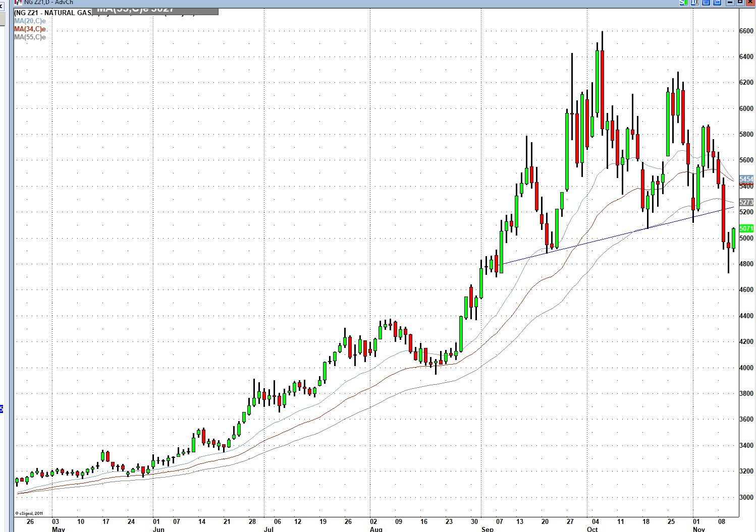Click the candlestick chart icon in window title
The width and height of the screenshot is (756, 532).
click(19, 3)
